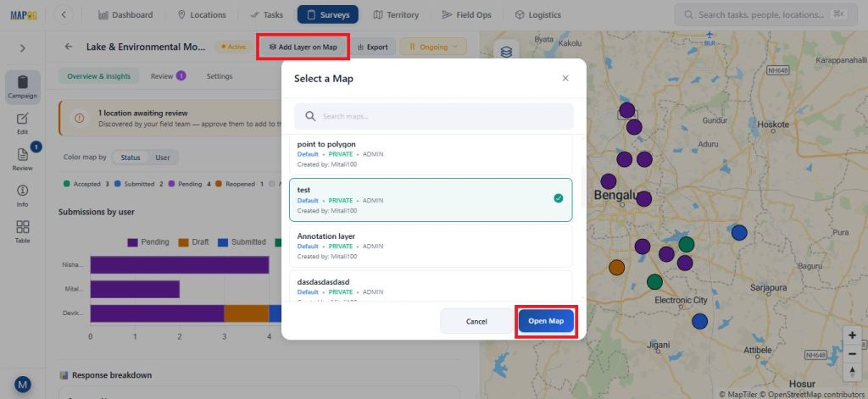Click the Submitted legend swatch in chart
This screenshot has height=399, width=868.
coord(223,242)
